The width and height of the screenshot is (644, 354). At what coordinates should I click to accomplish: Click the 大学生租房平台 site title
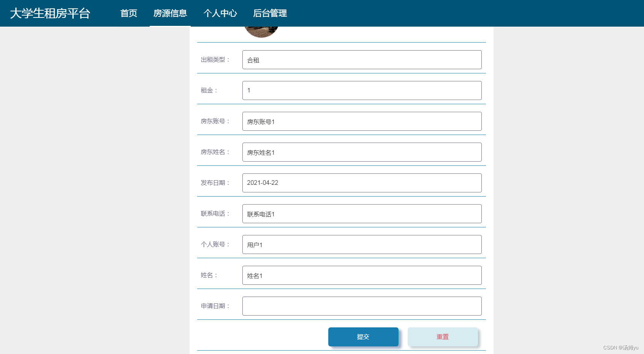(x=50, y=13)
